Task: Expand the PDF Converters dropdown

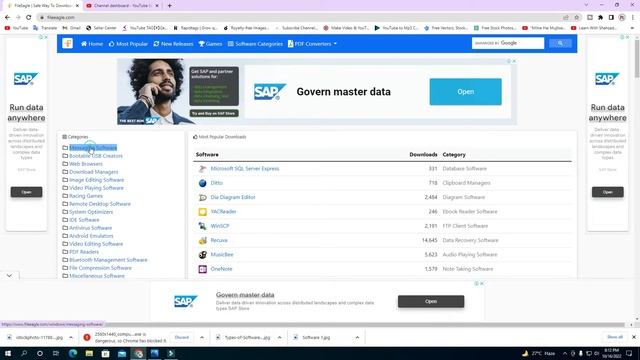Action: pyautogui.click(x=312, y=44)
